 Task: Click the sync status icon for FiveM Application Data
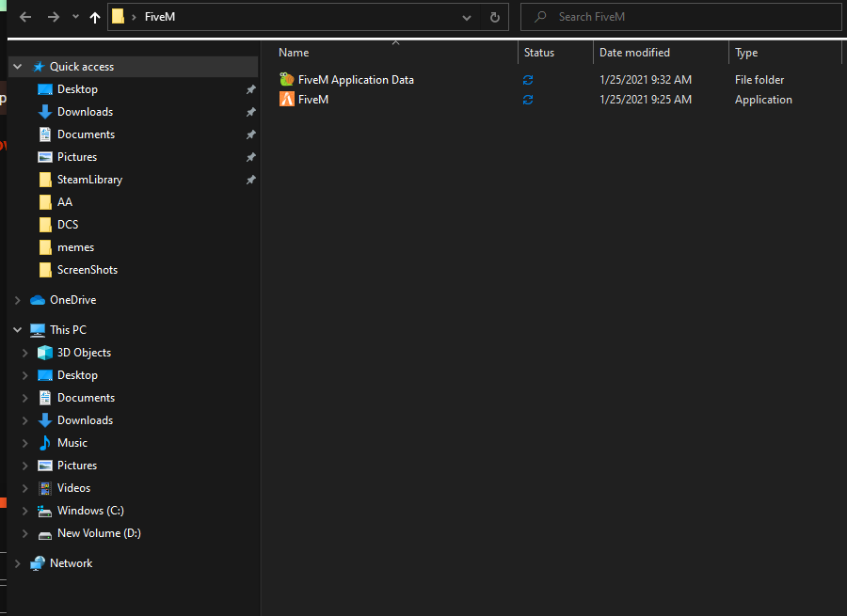click(528, 80)
